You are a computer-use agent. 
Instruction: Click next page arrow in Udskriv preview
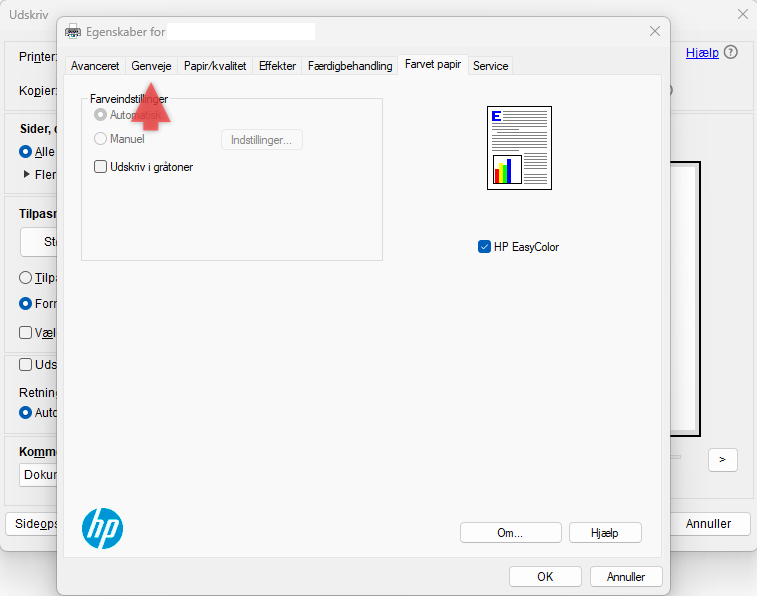tap(723, 460)
